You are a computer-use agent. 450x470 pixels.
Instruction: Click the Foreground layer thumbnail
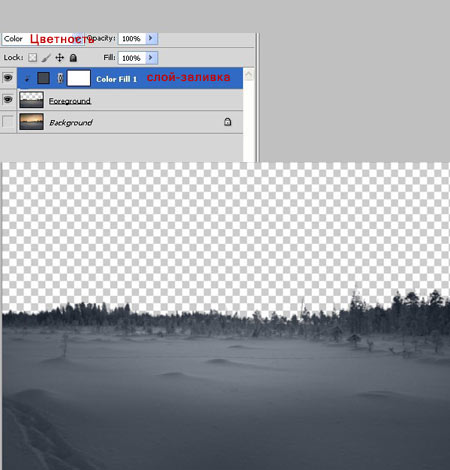click(x=31, y=100)
